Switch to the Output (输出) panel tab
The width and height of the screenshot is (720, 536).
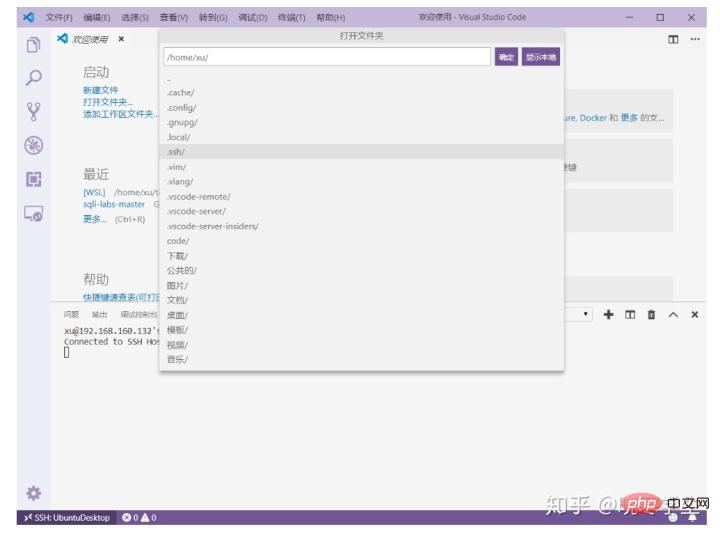[x=99, y=315]
